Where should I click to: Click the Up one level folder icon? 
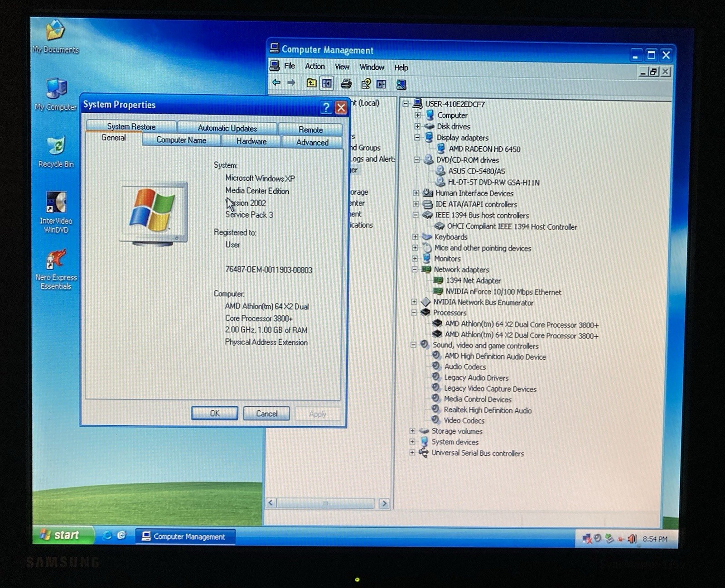(311, 83)
